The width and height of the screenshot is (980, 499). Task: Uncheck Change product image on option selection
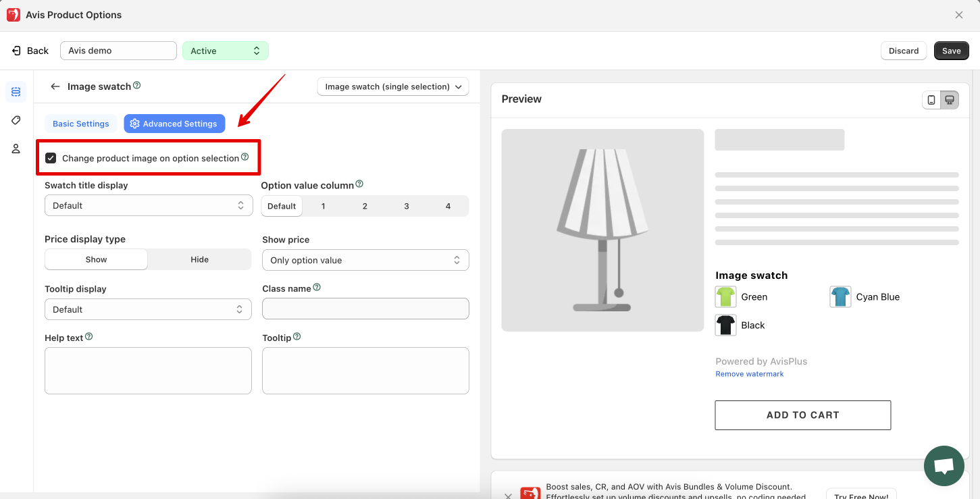pos(51,158)
